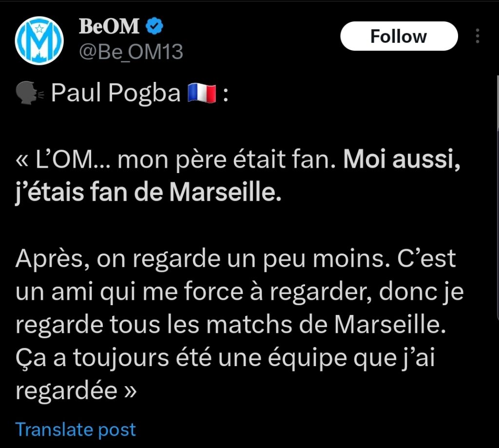Click the French flag emoji
Screen dimensions: 499x448
202,93
